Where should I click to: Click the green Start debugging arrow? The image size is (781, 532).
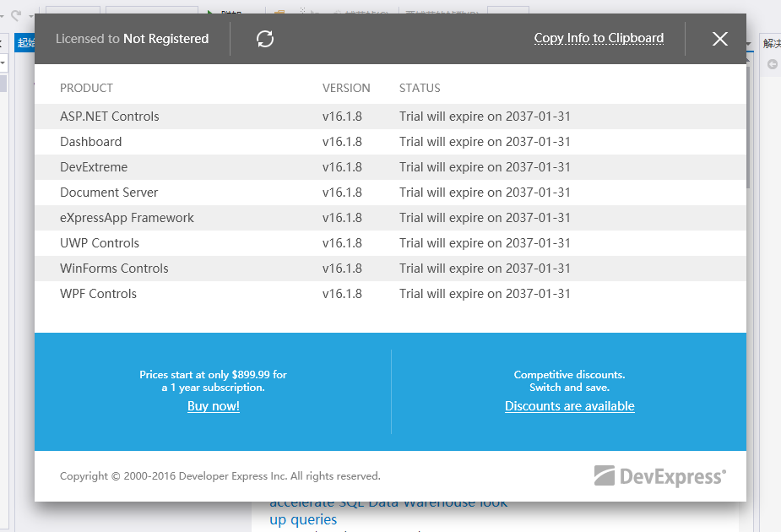click(211, 12)
